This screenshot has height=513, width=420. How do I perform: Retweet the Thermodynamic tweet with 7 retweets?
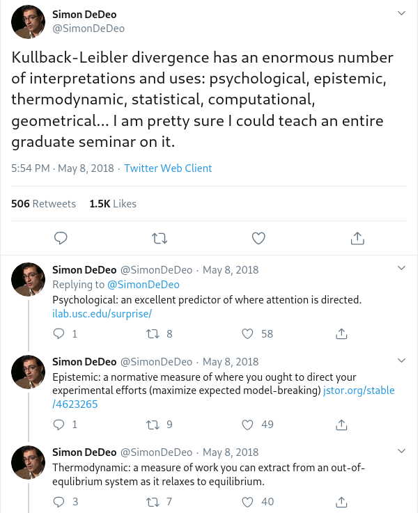pyautogui.click(x=153, y=501)
